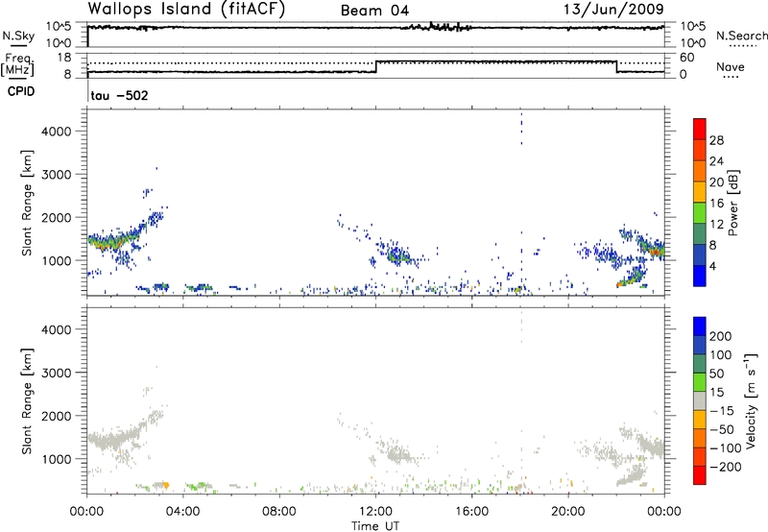Select gray segment of velocity colorbar
This screenshot has height=532, width=768.
coord(700,400)
